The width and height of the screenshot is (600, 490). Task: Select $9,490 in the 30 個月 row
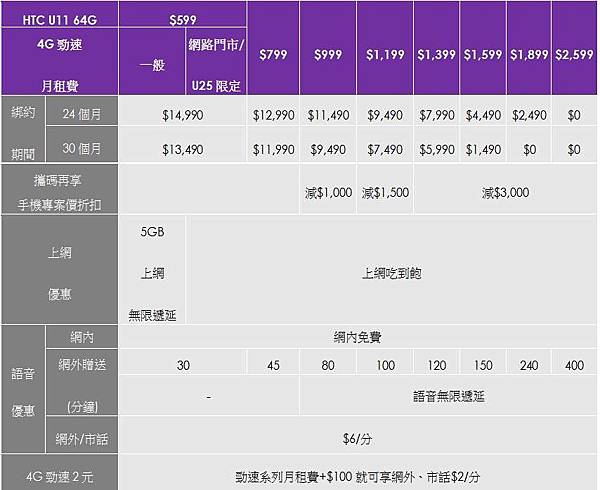coord(328,144)
